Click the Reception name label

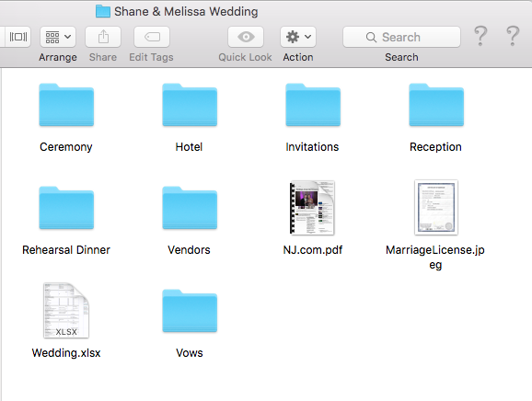(435, 147)
